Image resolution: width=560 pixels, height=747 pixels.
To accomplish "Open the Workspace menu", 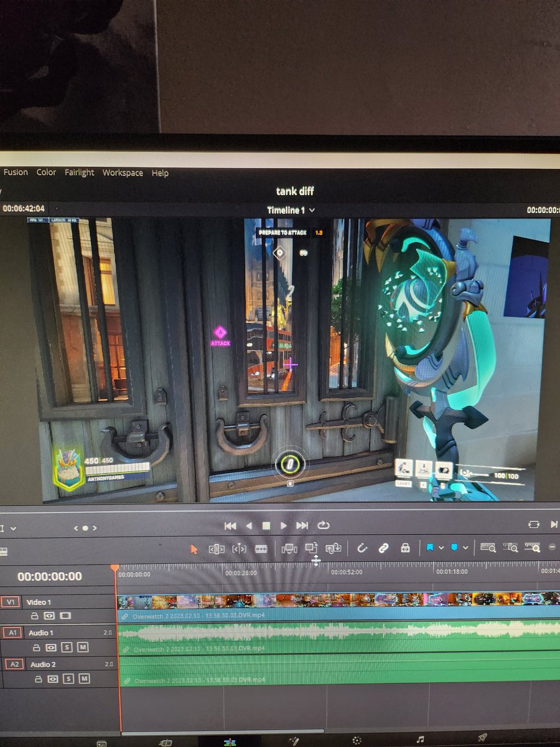I will coord(123,173).
